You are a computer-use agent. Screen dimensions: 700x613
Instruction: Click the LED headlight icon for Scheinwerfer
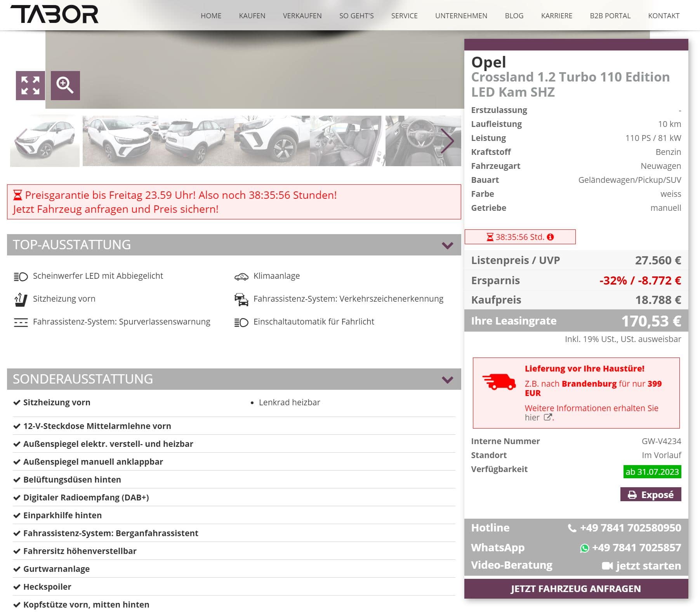(21, 276)
